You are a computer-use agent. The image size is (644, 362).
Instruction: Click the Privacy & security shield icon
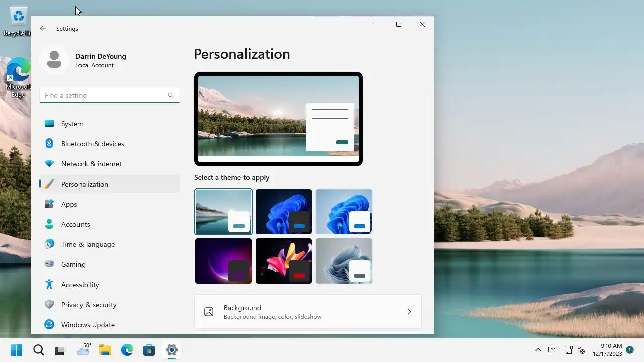[49, 305]
